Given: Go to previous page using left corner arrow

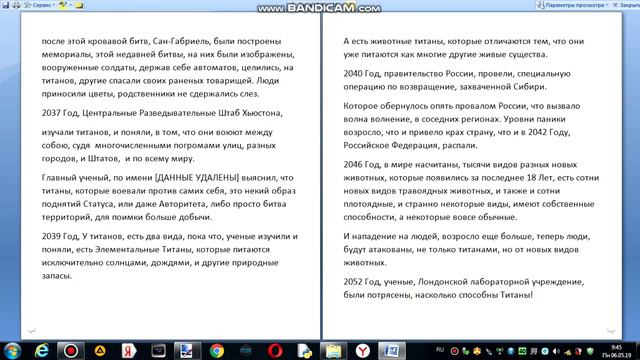Looking at the screenshot, I should pos(32,331).
